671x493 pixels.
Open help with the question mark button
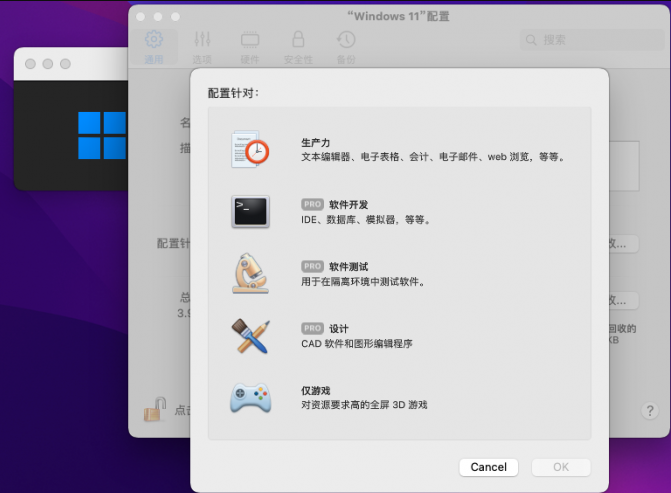coord(650,411)
